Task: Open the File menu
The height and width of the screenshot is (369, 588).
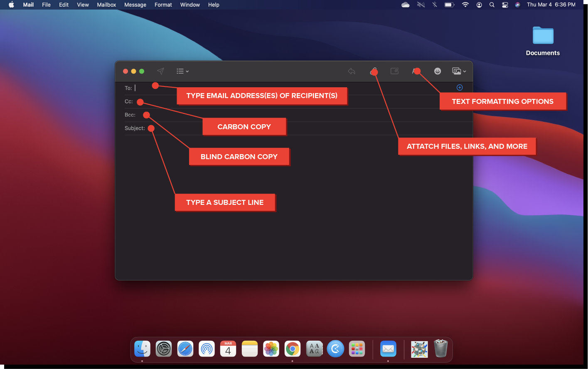Action: pos(46,5)
